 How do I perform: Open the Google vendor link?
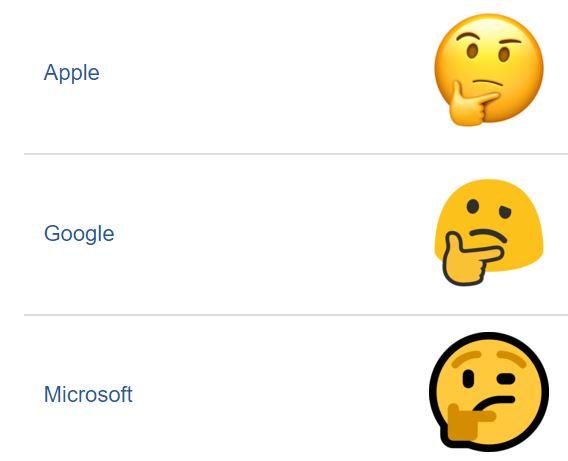coord(79,234)
